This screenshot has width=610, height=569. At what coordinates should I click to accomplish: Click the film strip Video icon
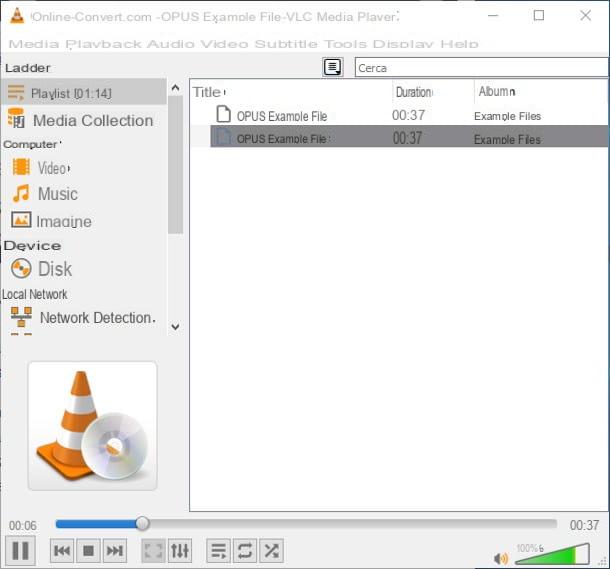[21, 167]
